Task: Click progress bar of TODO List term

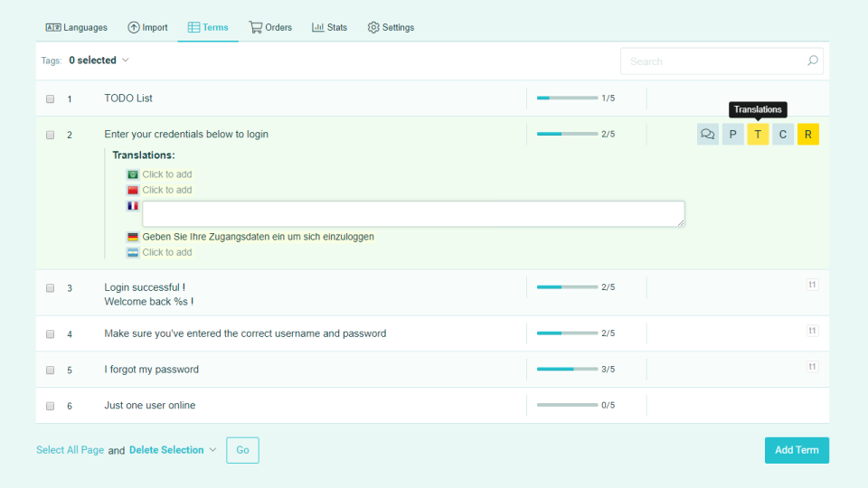Action: click(567, 98)
